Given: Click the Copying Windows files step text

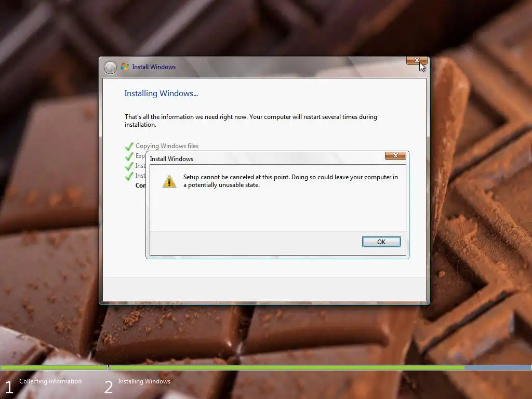Looking at the screenshot, I should point(167,146).
